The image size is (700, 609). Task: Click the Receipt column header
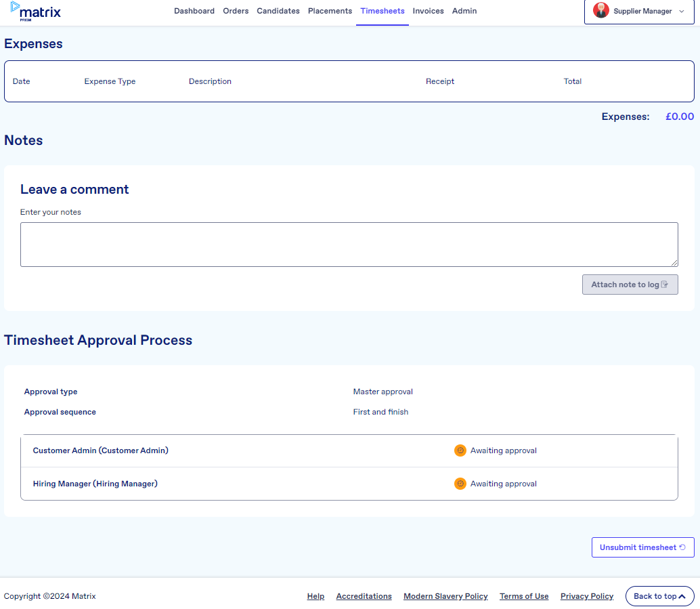[440, 81]
